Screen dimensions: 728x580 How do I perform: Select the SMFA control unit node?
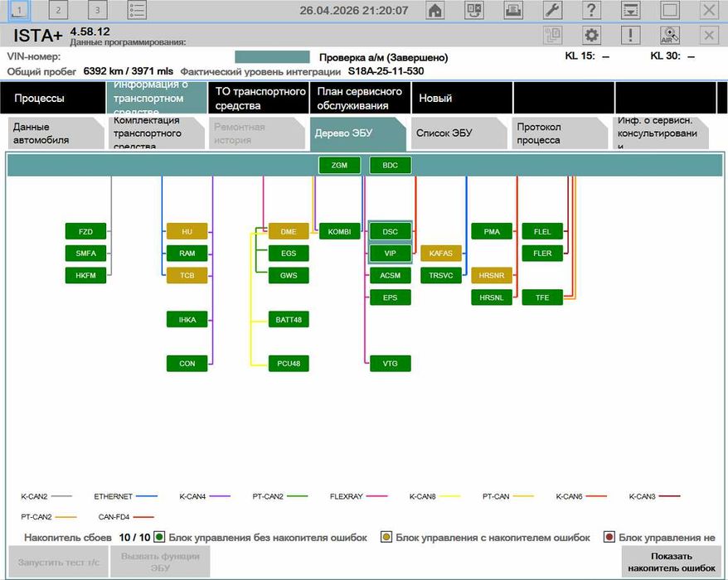point(86,254)
